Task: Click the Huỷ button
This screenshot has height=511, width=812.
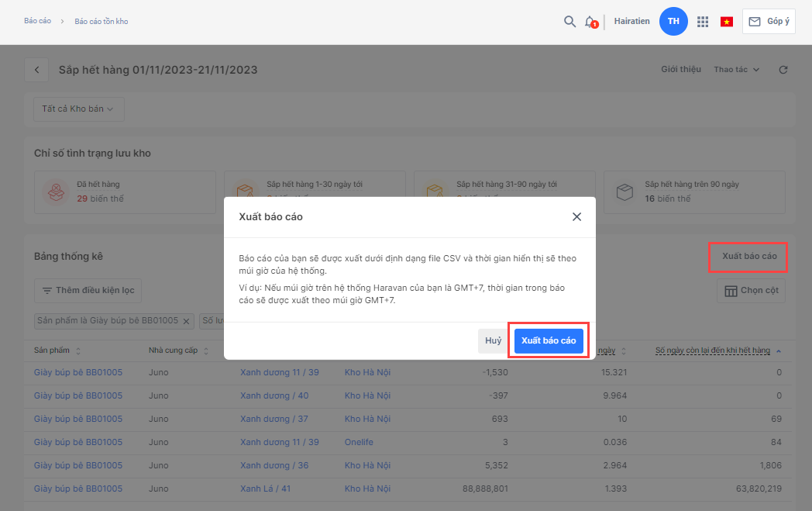Action: pos(493,341)
